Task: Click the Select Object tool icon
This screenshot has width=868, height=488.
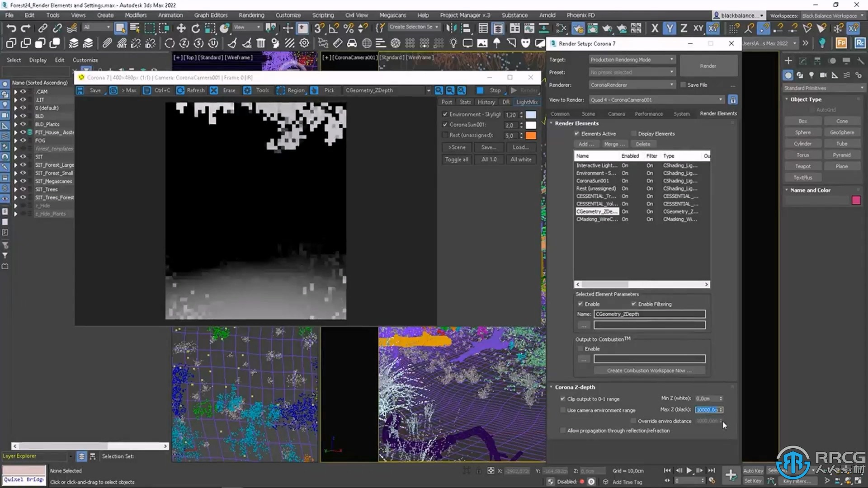Action: [120, 28]
